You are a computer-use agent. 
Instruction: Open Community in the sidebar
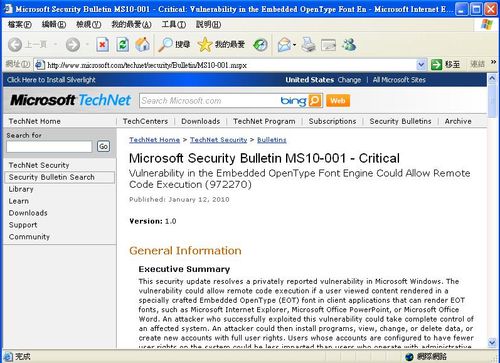(x=29, y=237)
